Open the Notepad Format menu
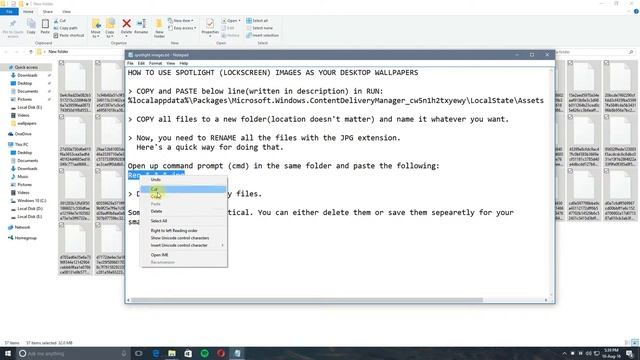The image size is (640, 360). (x=155, y=63)
